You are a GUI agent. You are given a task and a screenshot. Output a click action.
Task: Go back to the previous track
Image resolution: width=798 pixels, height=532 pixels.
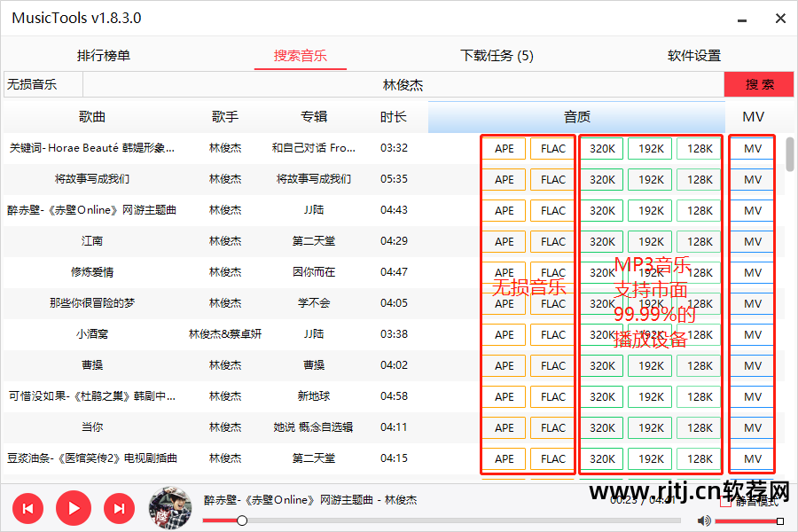click(x=27, y=508)
